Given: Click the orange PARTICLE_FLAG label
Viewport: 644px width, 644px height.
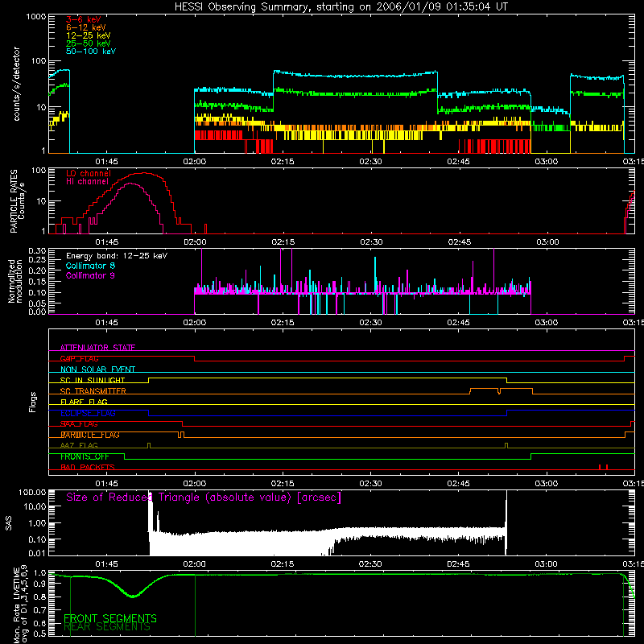Looking at the screenshot, I should pos(90,435).
